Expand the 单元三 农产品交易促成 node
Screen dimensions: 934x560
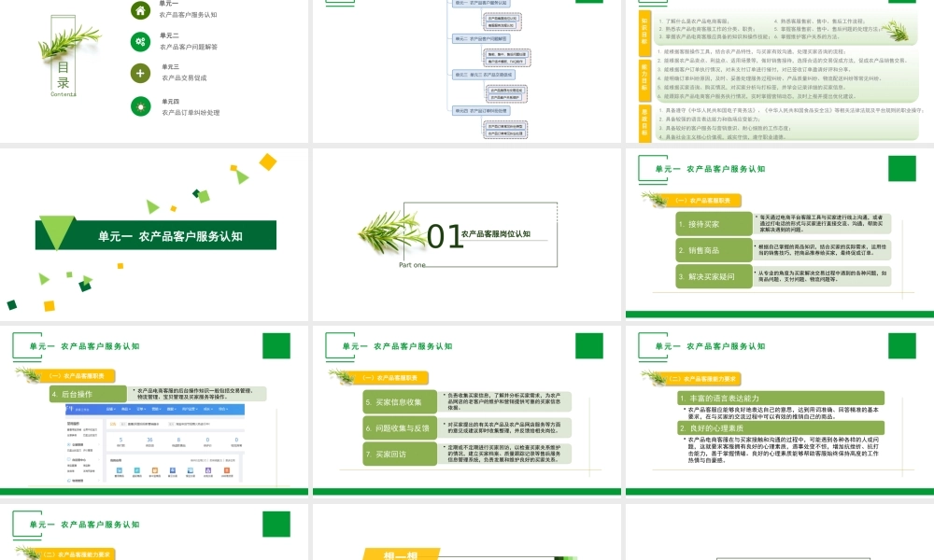(x=483, y=75)
